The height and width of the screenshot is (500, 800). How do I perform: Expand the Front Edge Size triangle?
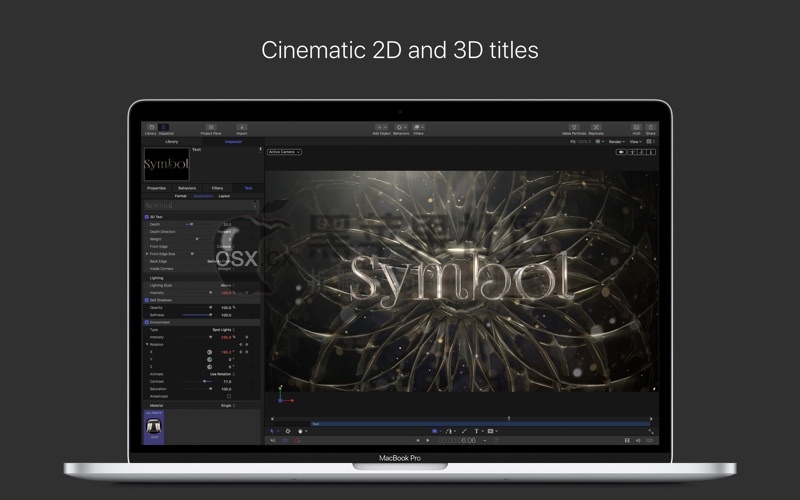coord(147,254)
